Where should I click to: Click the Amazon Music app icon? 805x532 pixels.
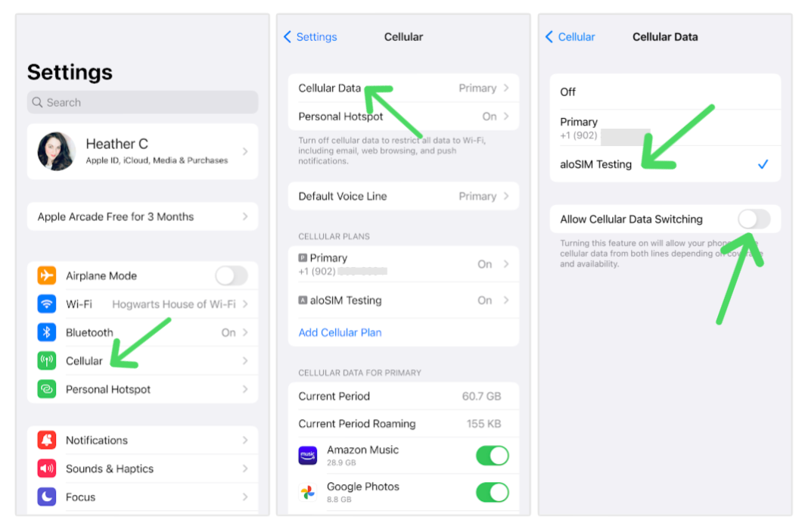308,456
